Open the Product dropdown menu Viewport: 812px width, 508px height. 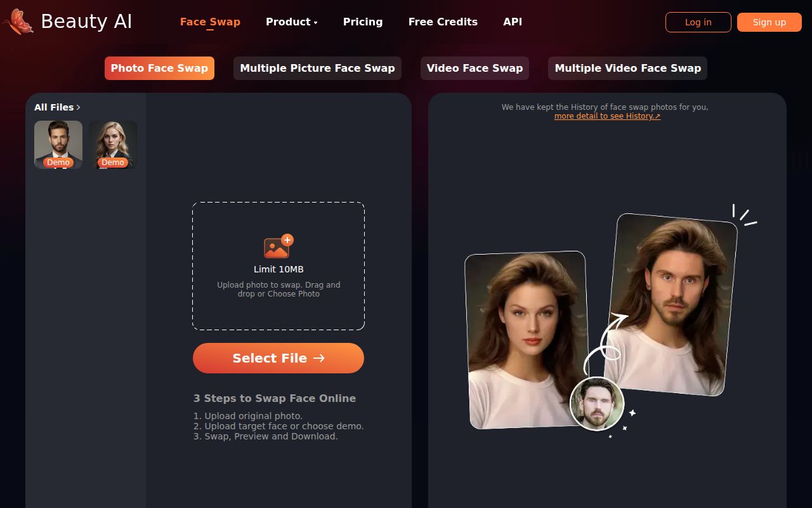click(291, 22)
